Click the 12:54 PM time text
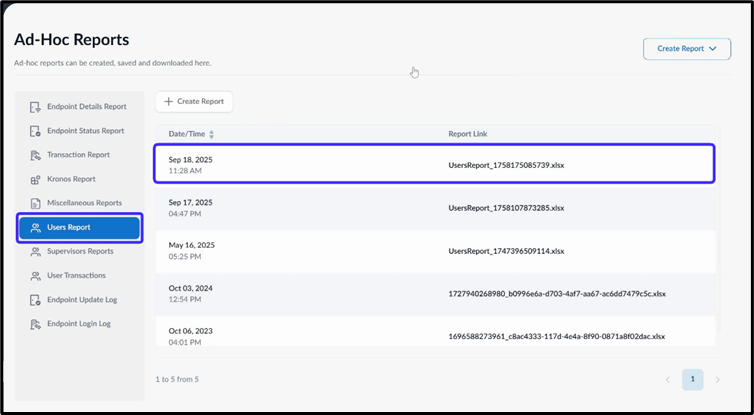The width and height of the screenshot is (754, 415). (185, 300)
